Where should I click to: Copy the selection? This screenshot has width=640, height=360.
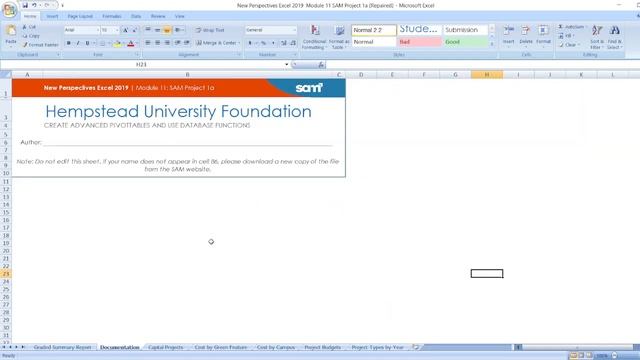[x=31, y=36]
